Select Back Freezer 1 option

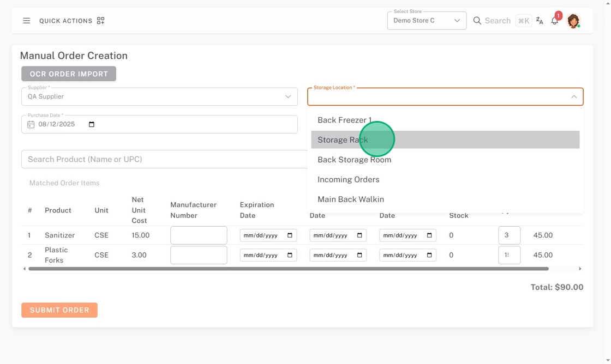point(344,120)
